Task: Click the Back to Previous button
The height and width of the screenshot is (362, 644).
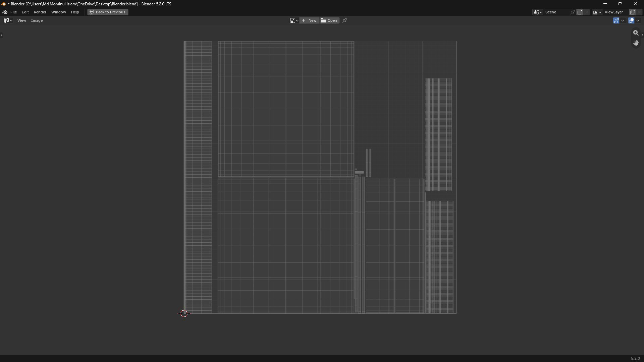Action: point(108,12)
